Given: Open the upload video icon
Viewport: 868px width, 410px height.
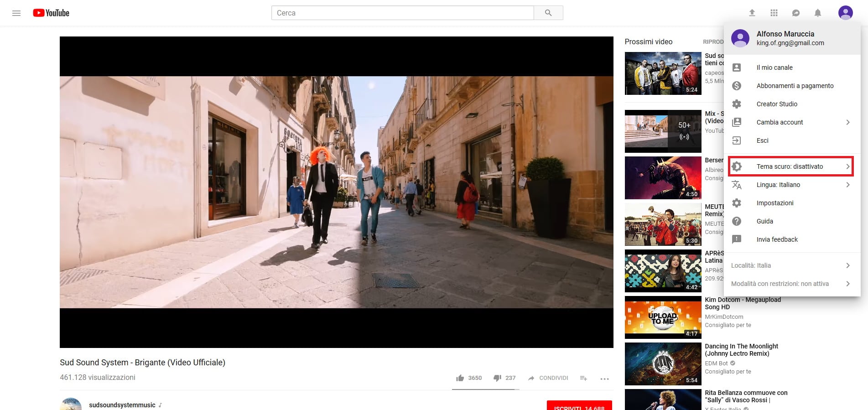Looking at the screenshot, I should pyautogui.click(x=752, y=13).
